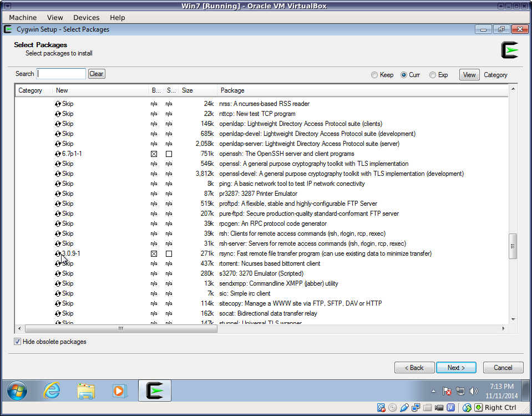Click the scroll right arrow below package list
Image resolution: width=532 pixels, height=416 pixels.
coord(504,328)
